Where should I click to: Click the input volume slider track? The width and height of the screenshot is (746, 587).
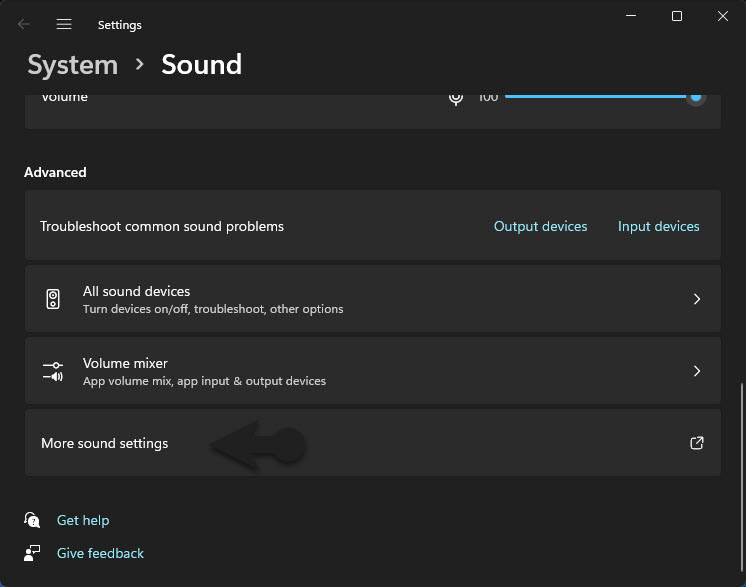pos(595,97)
